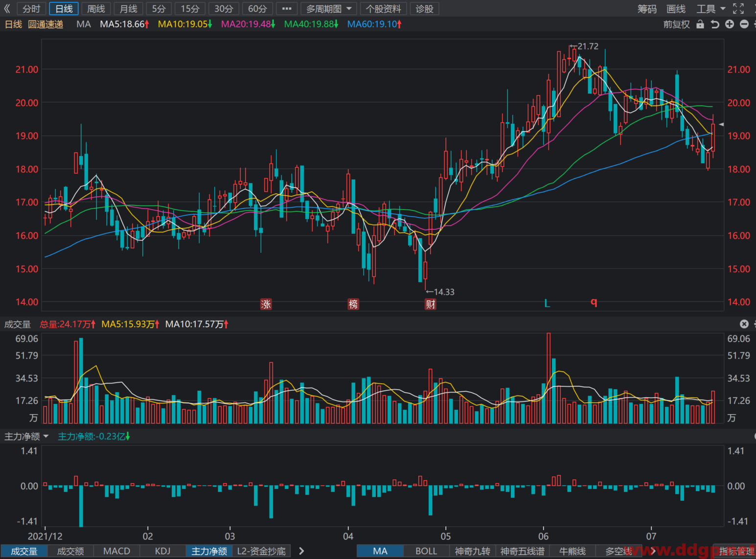Expand the 工具 tools dropdown

(711, 9)
